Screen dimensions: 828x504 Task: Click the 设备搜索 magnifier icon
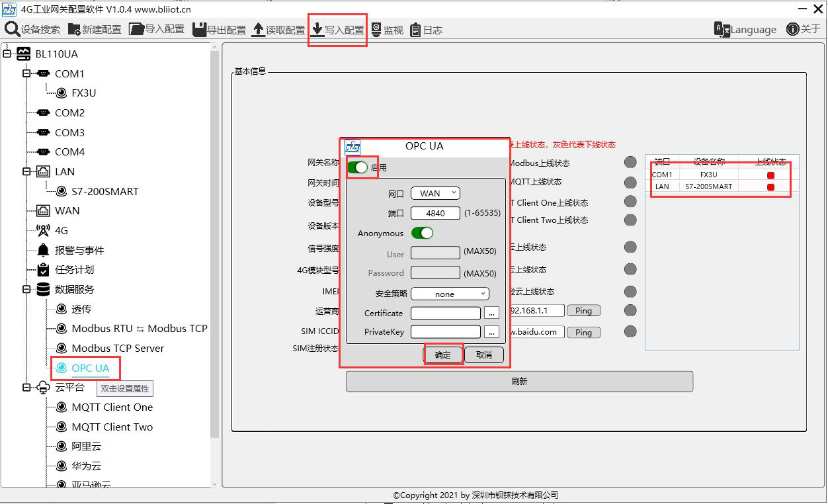click(x=11, y=30)
